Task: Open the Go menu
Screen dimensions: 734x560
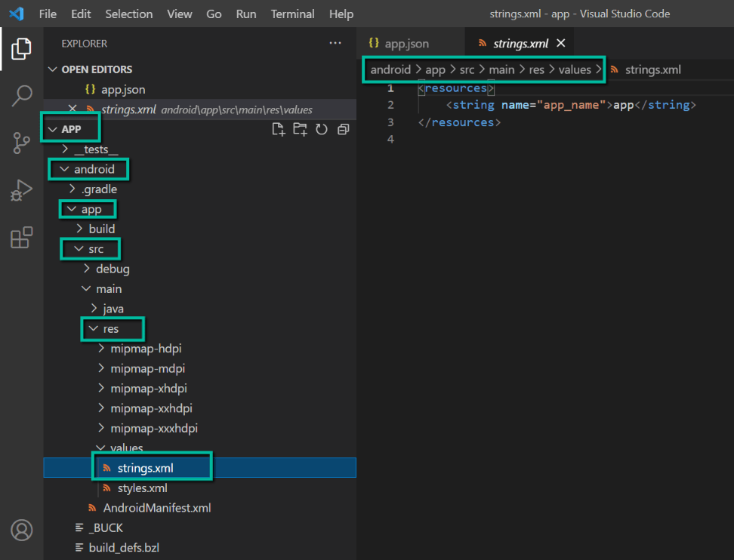Action: tap(214, 14)
